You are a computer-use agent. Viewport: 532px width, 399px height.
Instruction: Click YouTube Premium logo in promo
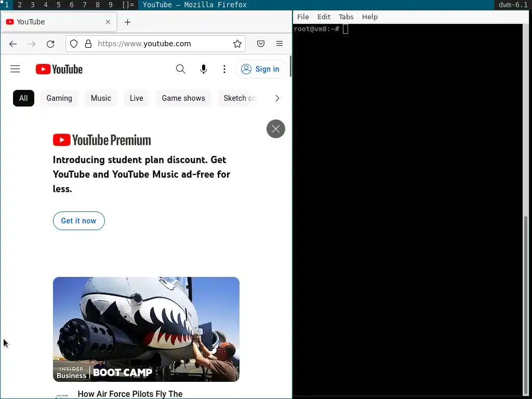pos(102,140)
